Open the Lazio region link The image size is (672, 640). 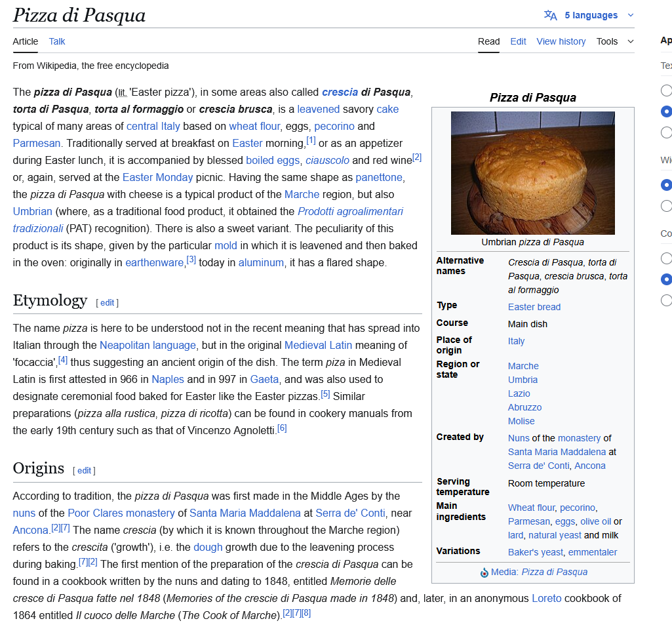tap(519, 393)
